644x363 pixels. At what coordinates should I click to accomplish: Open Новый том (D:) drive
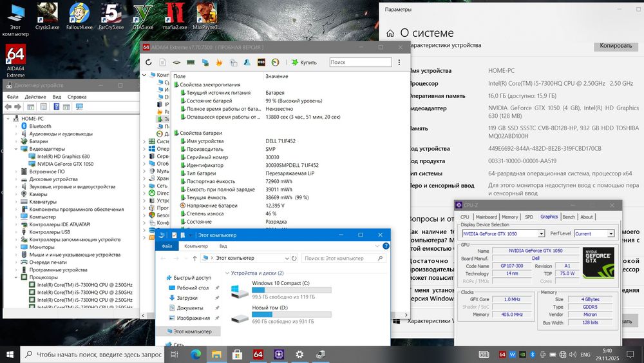coord(281,315)
